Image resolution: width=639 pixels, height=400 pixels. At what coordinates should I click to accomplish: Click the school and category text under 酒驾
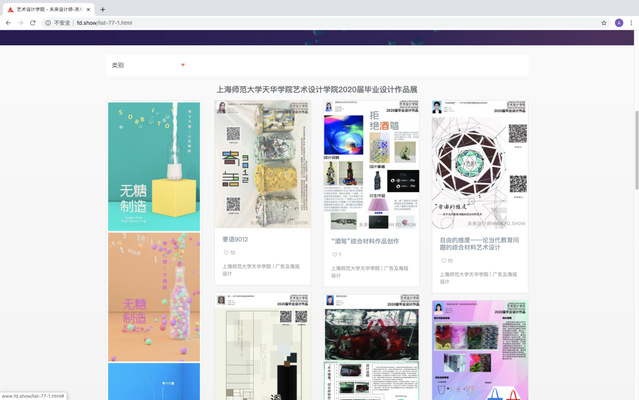click(369, 272)
